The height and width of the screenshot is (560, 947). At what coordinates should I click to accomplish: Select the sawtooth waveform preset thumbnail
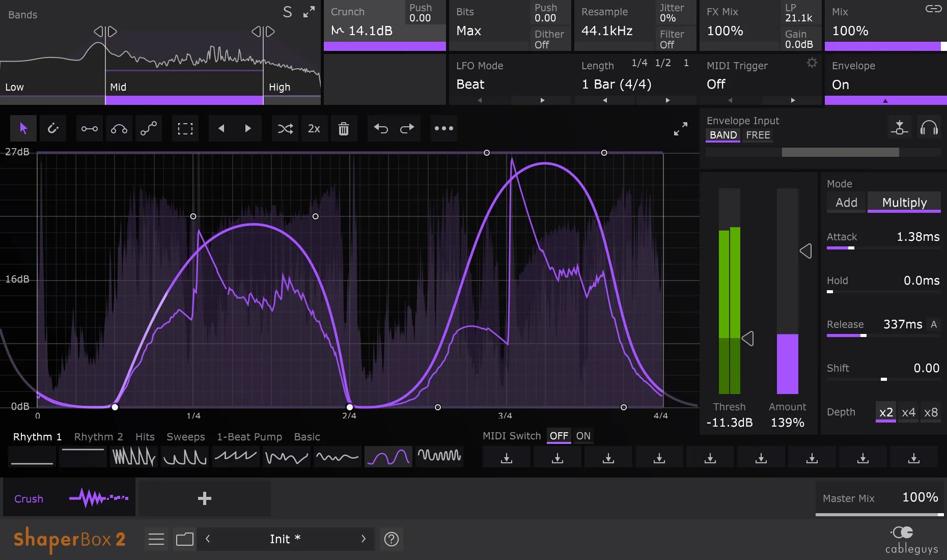point(236,457)
